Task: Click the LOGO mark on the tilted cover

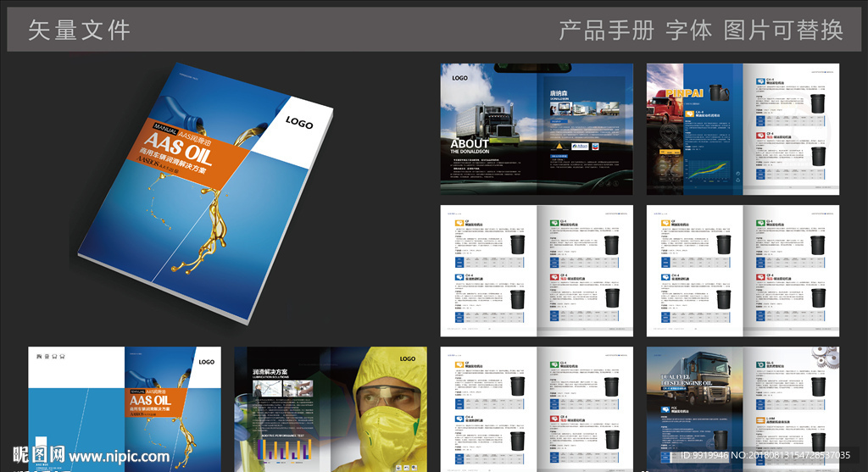Action: 299,123
